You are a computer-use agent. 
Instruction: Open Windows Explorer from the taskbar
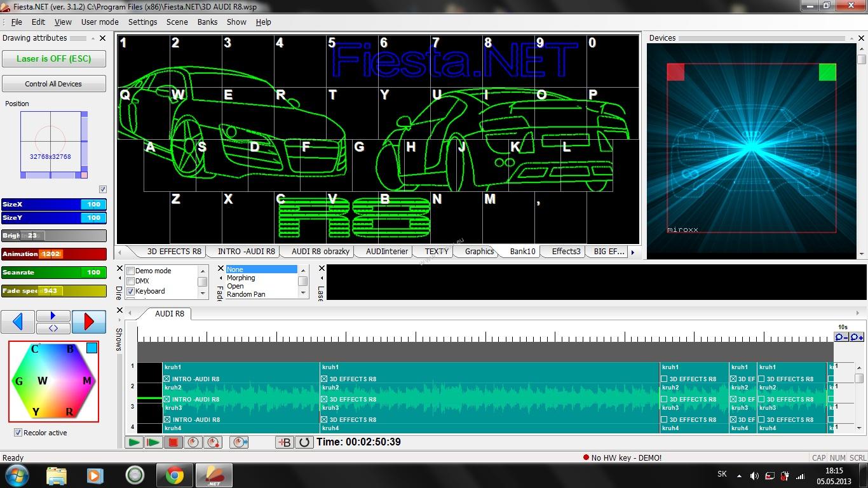tap(57, 475)
